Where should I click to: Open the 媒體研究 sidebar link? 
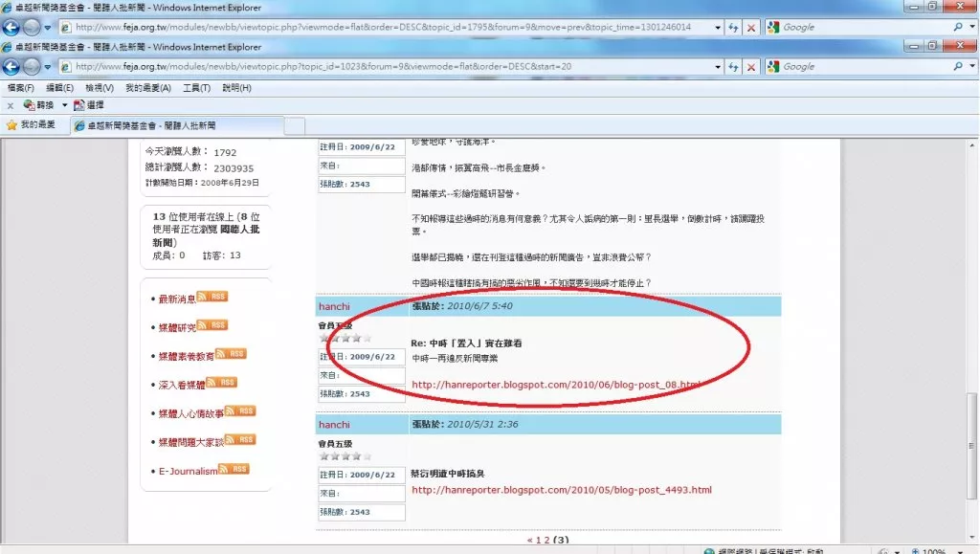(x=177, y=328)
